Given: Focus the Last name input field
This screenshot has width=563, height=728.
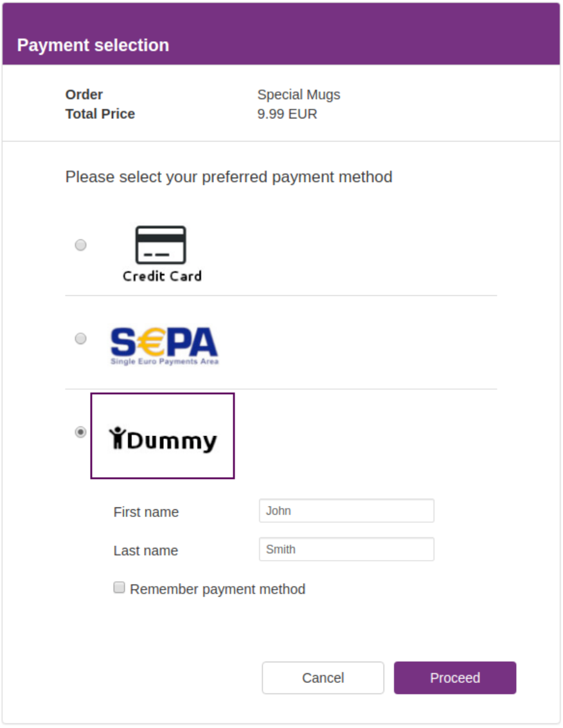Looking at the screenshot, I should (346, 549).
